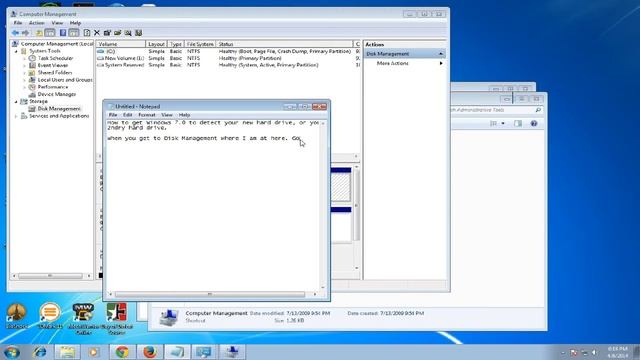This screenshot has height=360, width=640.
Task: Click the magnifier icon in Computer Management toolbar
Action: [128, 33]
